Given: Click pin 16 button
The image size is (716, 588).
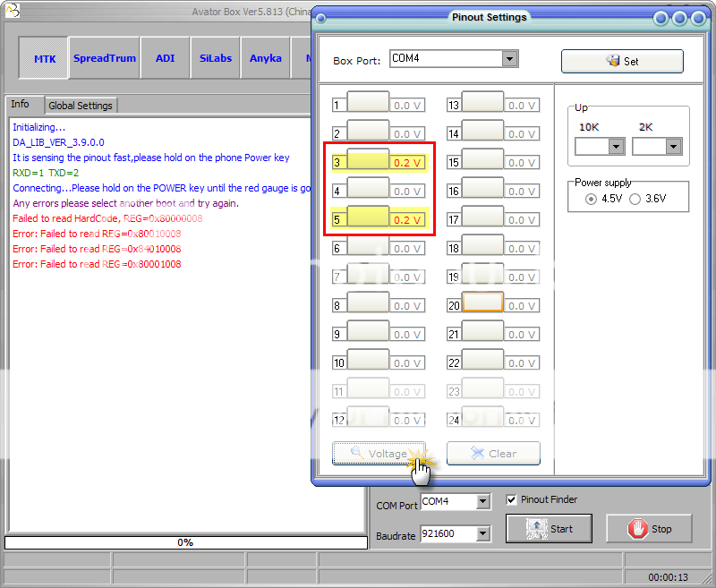Looking at the screenshot, I should click(x=482, y=187).
